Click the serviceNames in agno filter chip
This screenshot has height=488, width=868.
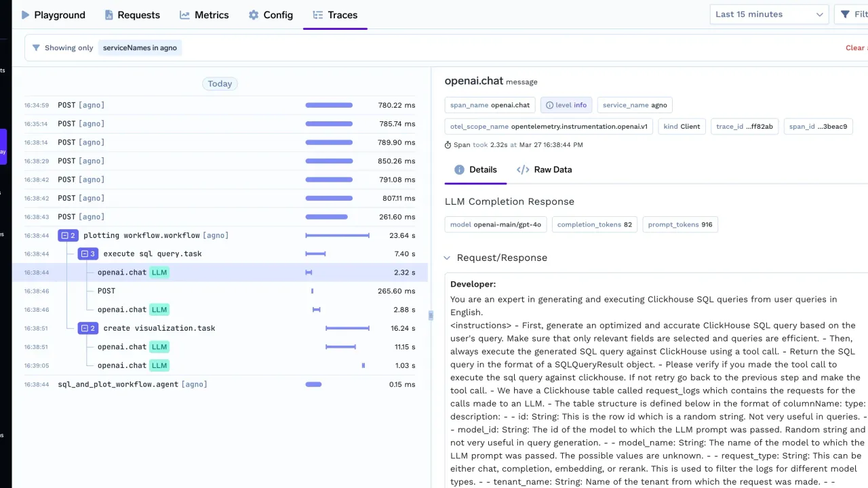click(x=140, y=48)
